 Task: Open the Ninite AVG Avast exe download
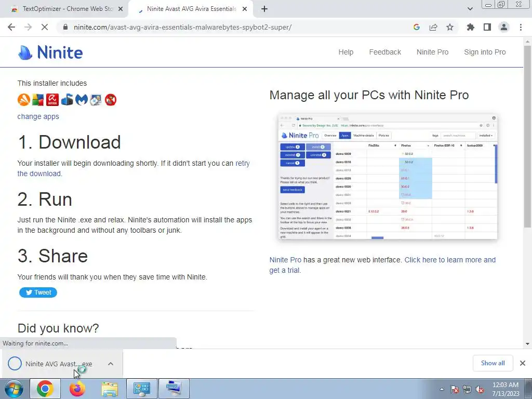[x=58, y=364]
